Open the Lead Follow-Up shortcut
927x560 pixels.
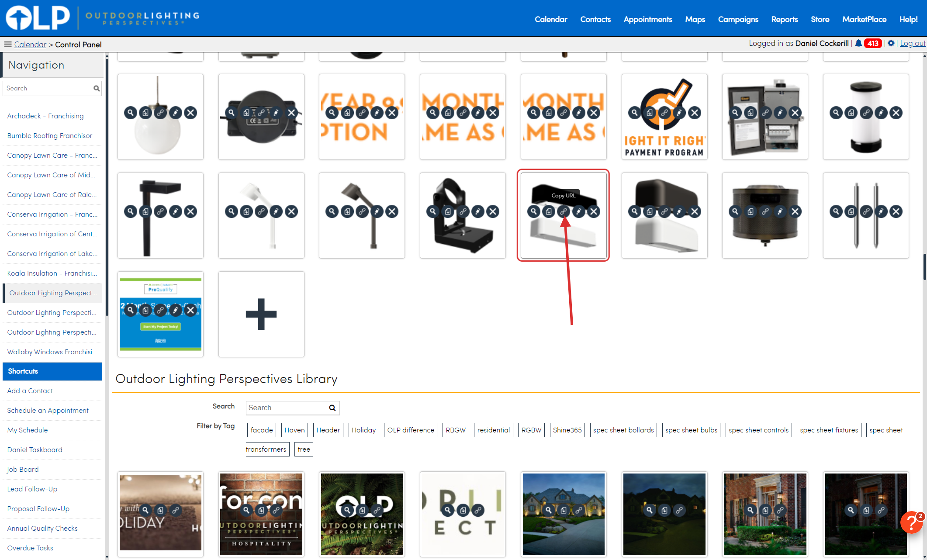click(32, 489)
